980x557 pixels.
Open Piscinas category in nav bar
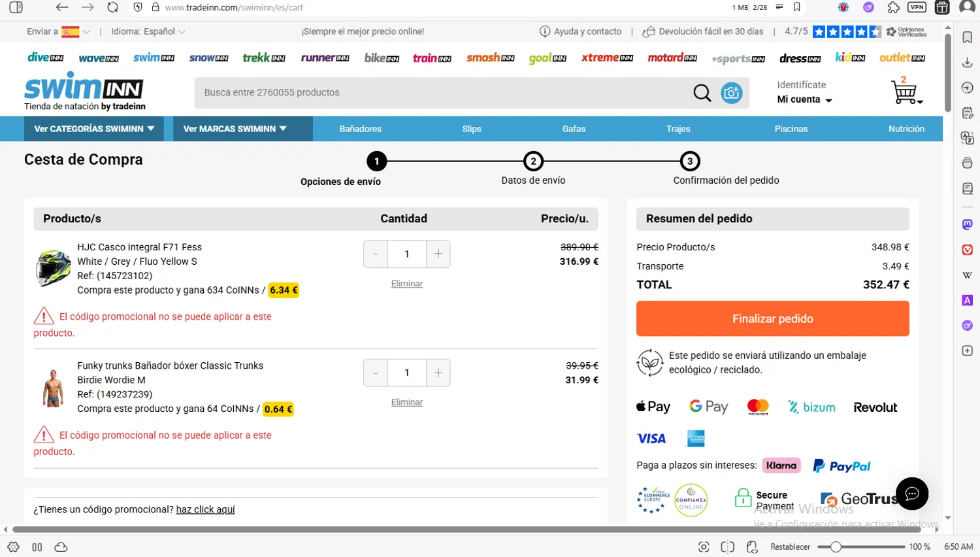(791, 129)
